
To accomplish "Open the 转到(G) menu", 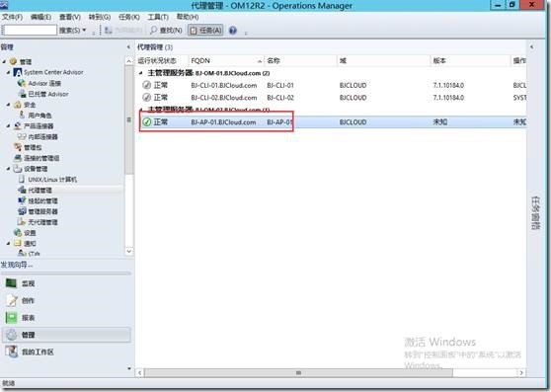I will pos(100,17).
